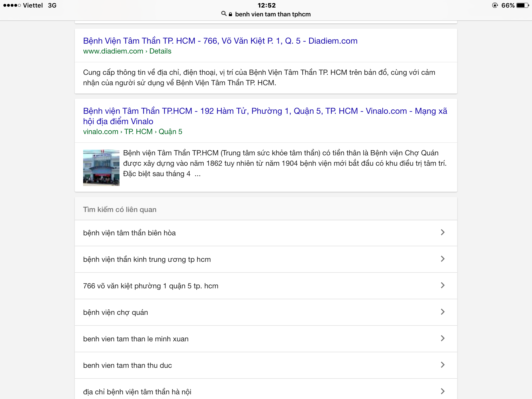Viewport: 532px width, 399px height.
Task: Open the Diadiem.com Bệnh Viện Tâm Thần result
Action: pyautogui.click(x=220, y=41)
